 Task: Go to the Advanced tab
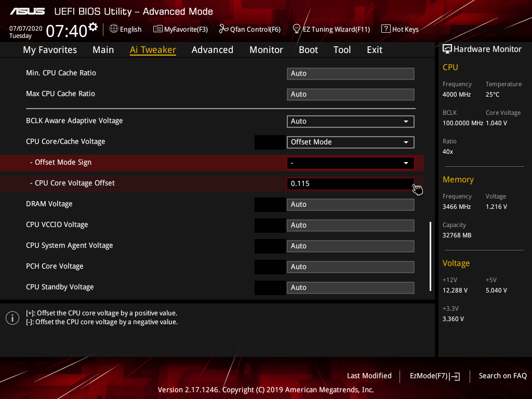[x=212, y=50]
